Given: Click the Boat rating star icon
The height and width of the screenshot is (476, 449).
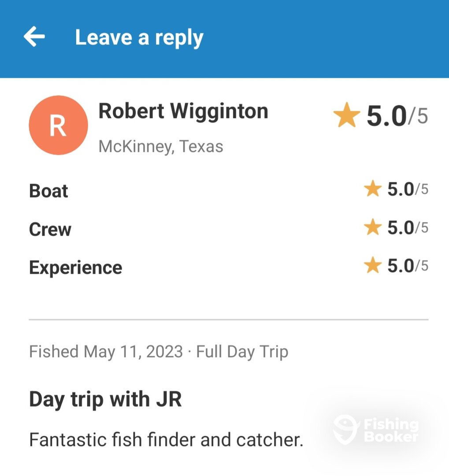Looking at the screenshot, I should tap(372, 190).
